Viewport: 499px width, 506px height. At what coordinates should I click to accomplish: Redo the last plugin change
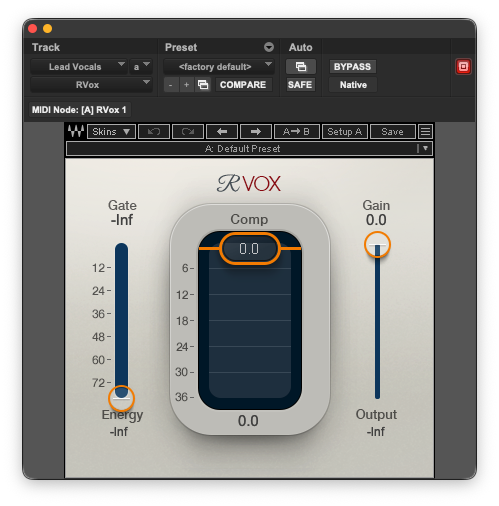[188, 132]
